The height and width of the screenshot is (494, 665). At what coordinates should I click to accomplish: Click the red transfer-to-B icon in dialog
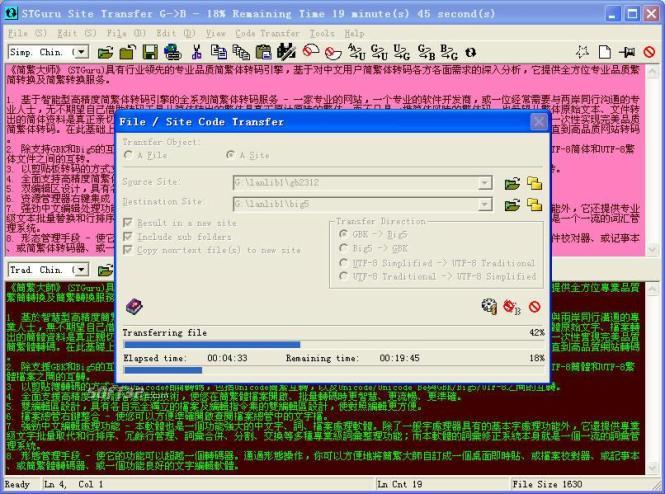[511, 307]
